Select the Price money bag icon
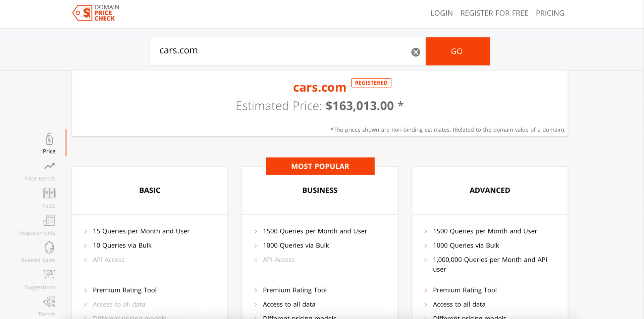This screenshot has height=319, width=644. [49, 139]
